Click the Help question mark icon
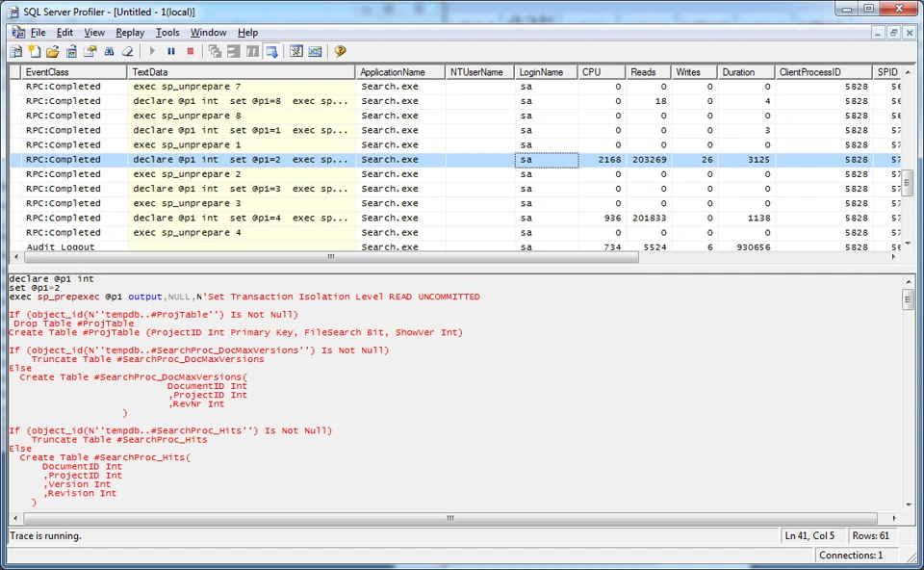The height and width of the screenshot is (570, 924). click(340, 51)
